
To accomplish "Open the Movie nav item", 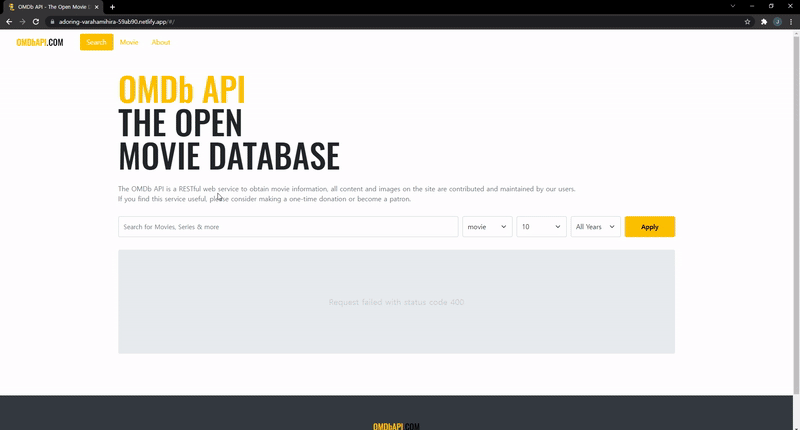I will coord(129,42).
